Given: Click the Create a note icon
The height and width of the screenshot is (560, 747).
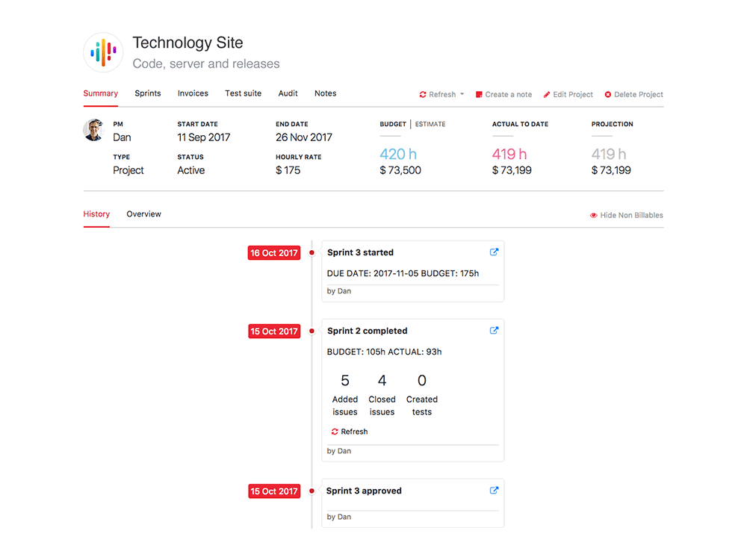Looking at the screenshot, I should tap(479, 94).
